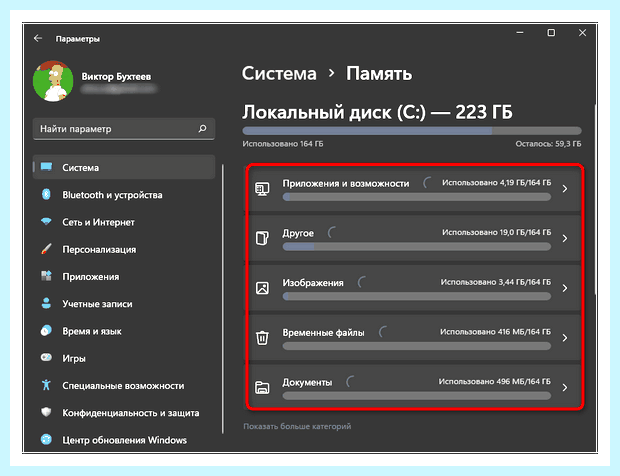Click the Другое usage progress bar
Screen dimensions: 620x476
point(417,247)
